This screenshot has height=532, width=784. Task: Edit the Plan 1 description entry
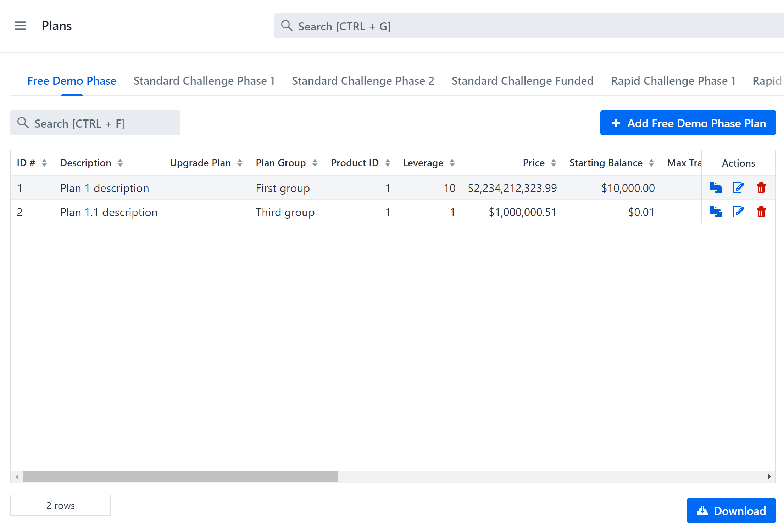pos(738,188)
